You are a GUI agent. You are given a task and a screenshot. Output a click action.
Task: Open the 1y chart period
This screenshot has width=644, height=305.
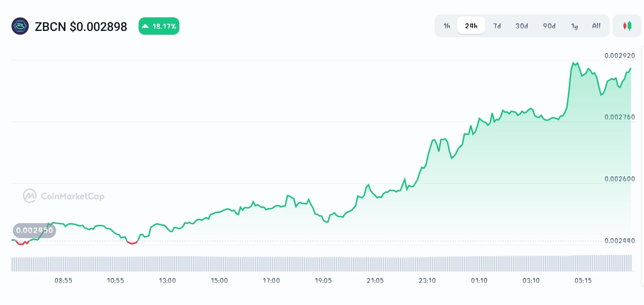[x=574, y=26]
